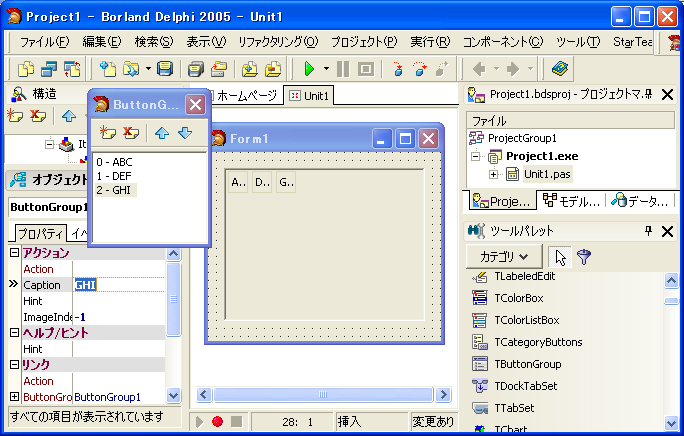The height and width of the screenshot is (436, 684).
Task: Collapse the アクション property category
Action: tap(14, 252)
